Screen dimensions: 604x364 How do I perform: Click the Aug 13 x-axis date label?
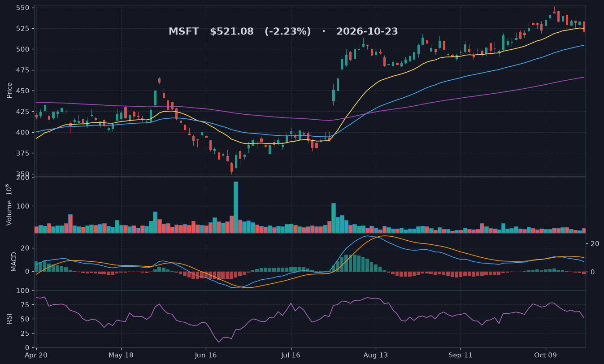point(375,355)
